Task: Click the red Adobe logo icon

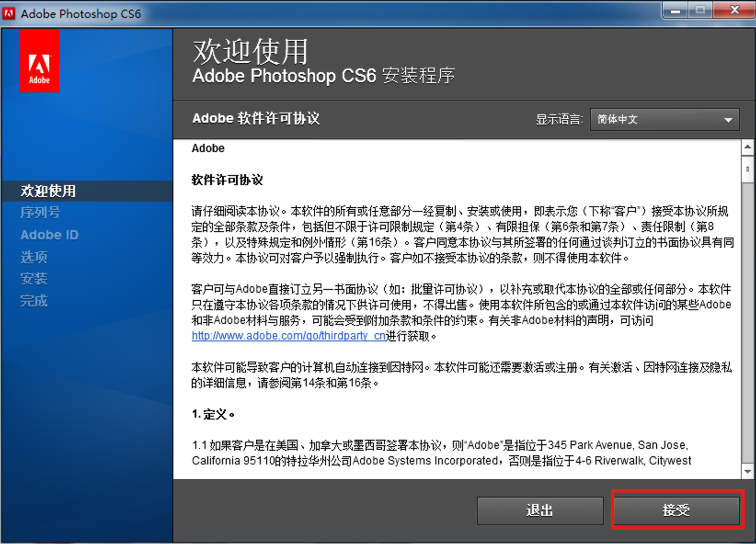Action: click(39, 61)
